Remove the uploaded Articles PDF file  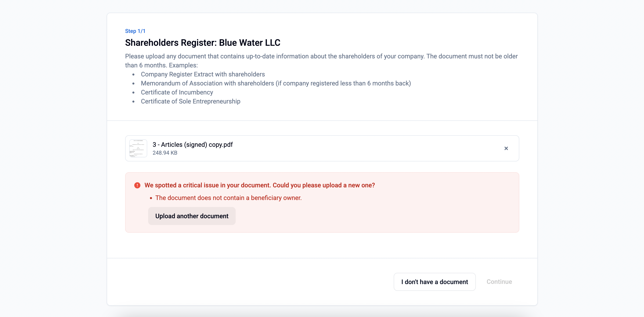[506, 149]
